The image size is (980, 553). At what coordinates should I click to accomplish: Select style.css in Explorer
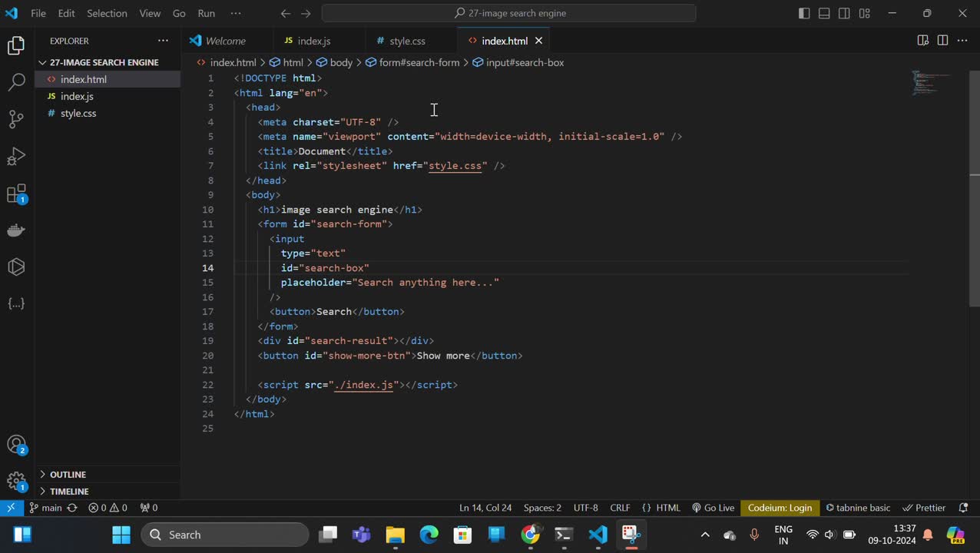tap(108, 113)
